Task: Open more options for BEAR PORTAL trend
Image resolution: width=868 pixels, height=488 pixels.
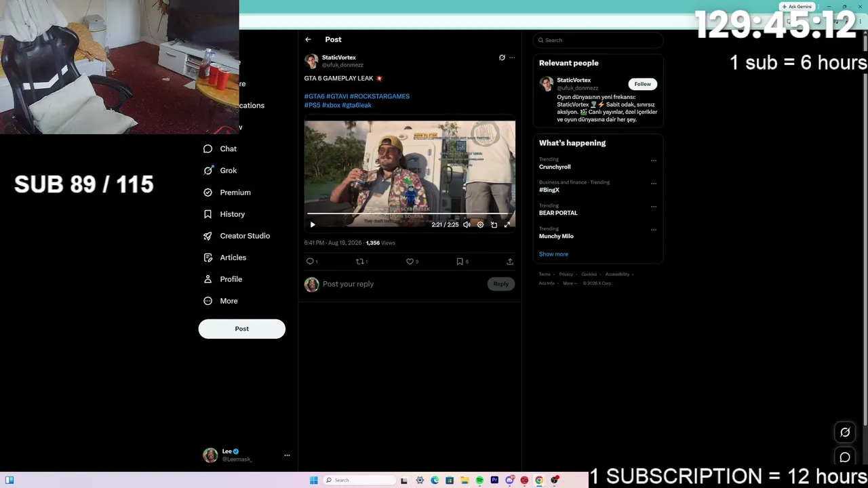Action: pos(654,207)
